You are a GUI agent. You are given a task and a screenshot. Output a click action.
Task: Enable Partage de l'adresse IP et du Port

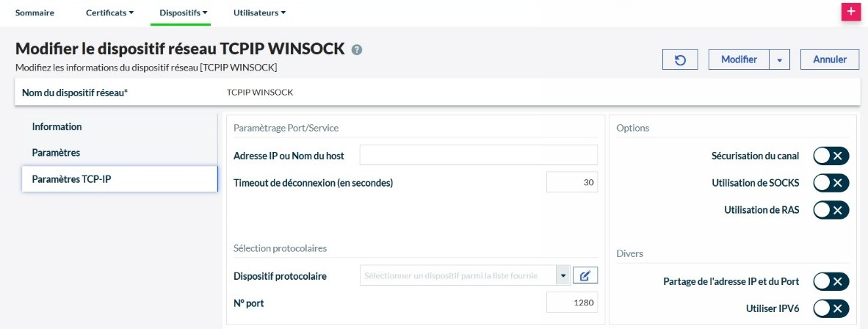point(831,281)
